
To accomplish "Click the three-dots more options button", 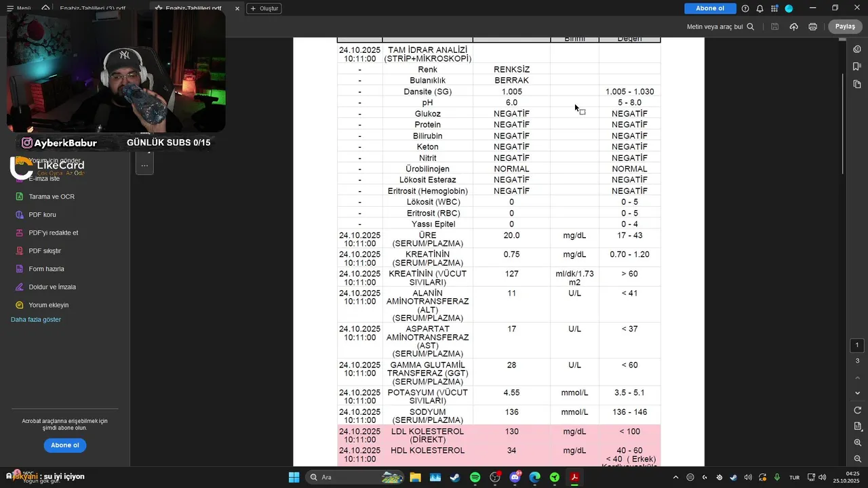I will point(144,165).
